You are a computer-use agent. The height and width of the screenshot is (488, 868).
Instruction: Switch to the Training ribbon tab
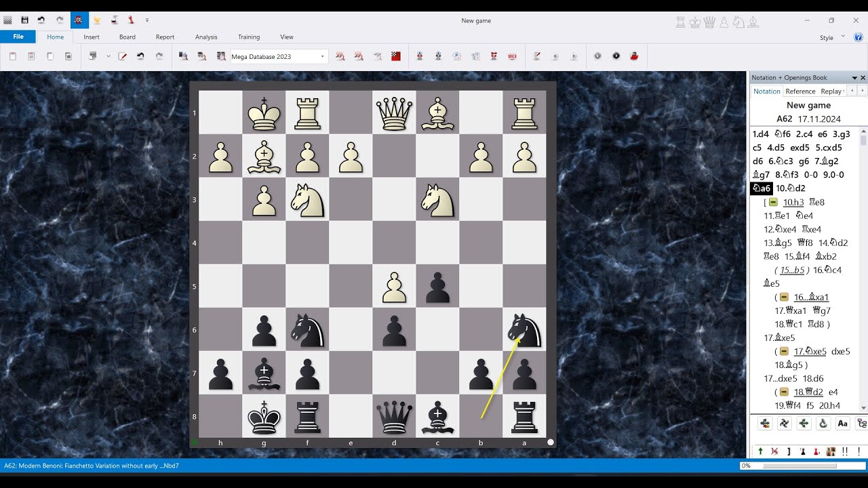249,37
